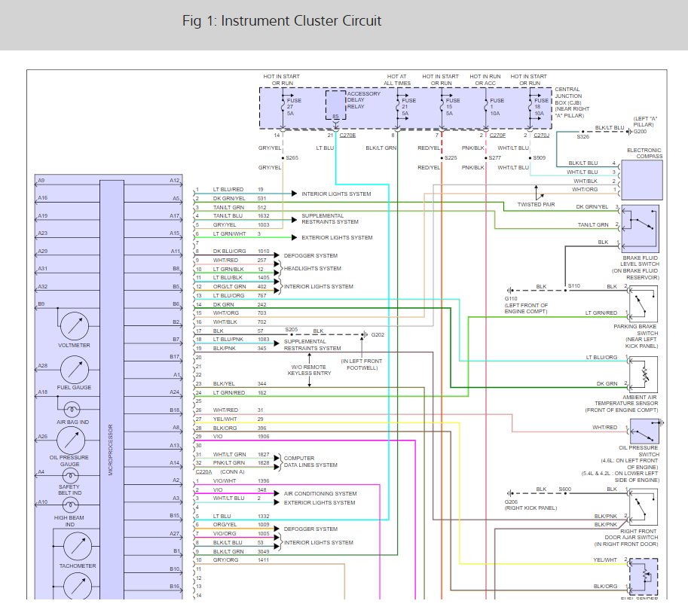Click the Fuel Gauge symbol
Image resolution: width=688 pixels, height=616 pixels.
74,369
